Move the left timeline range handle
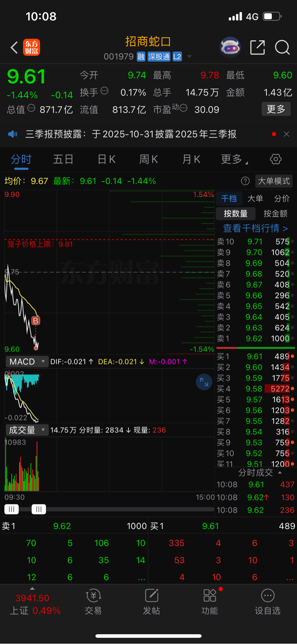Image resolution: width=297 pixels, height=644 pixels. click(x=11, y=509)
